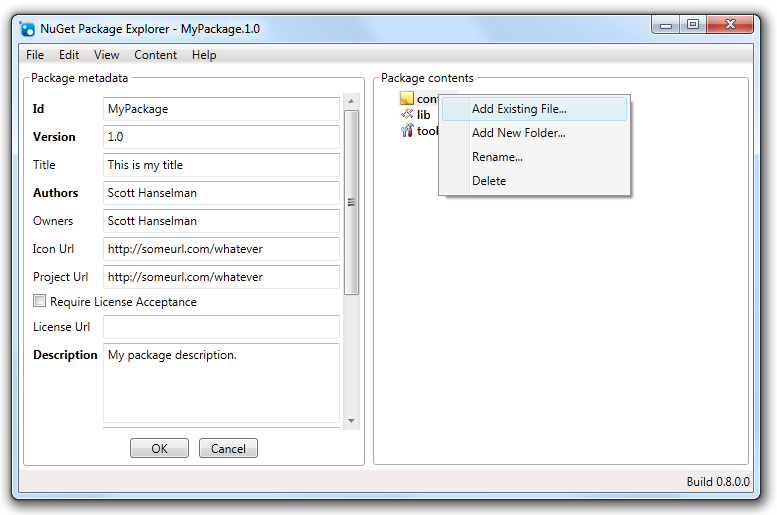Select the content folder icon
The width and height of the screenshot is (777, 515).
[x=406, y=98]
